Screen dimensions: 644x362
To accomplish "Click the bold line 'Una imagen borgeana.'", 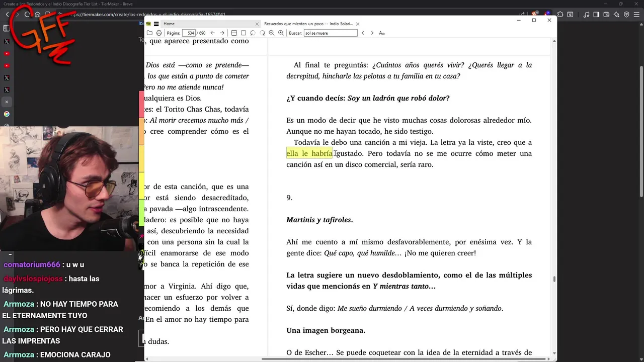I will pyautogui.click(x=326, y=330).
